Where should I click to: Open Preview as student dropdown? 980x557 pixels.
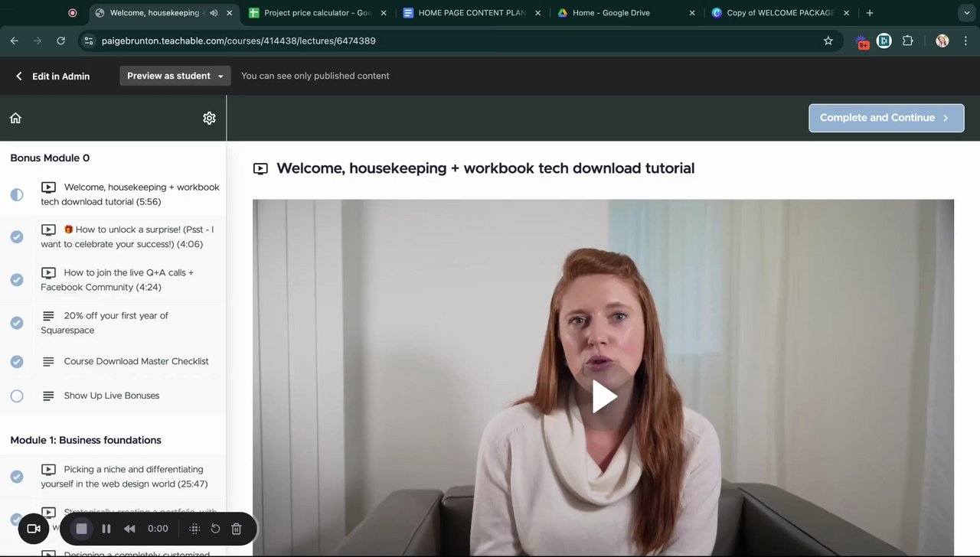tap(175, 76)
